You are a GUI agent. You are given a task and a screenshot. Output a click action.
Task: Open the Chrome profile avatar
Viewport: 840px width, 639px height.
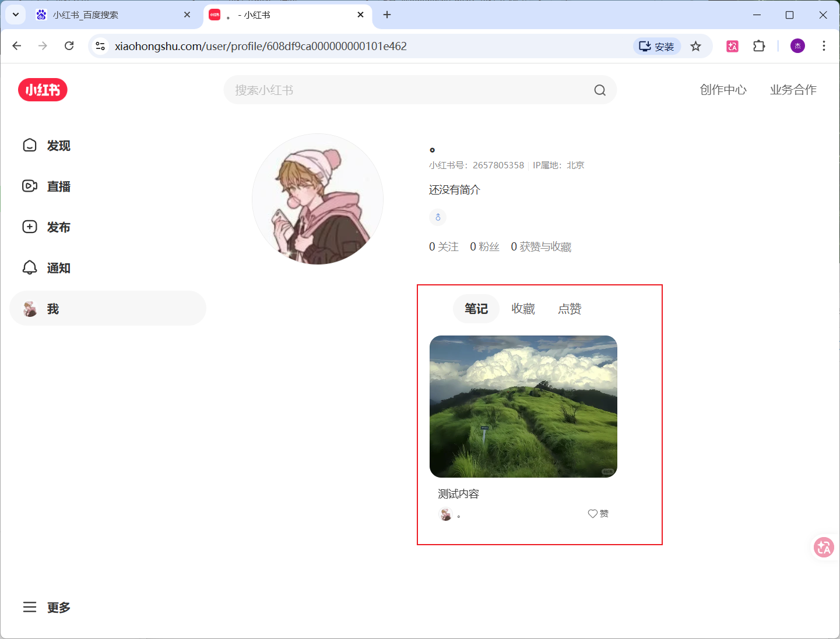[x=797, y=46]
